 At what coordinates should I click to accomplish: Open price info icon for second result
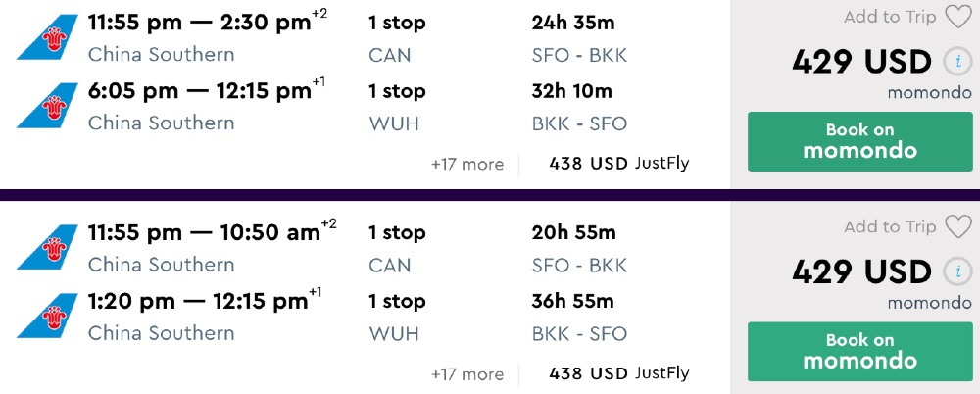coord(956,271)
